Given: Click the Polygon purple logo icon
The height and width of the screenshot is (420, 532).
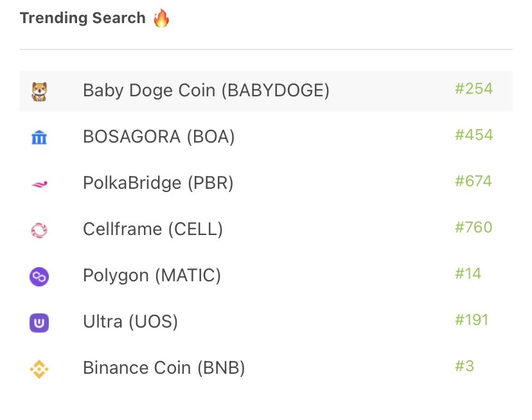Looking at the screenshot, I should [39, 277].
